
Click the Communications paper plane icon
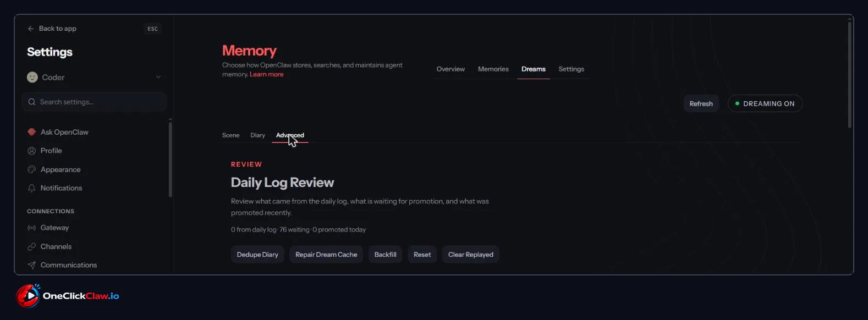click(32, 265)
